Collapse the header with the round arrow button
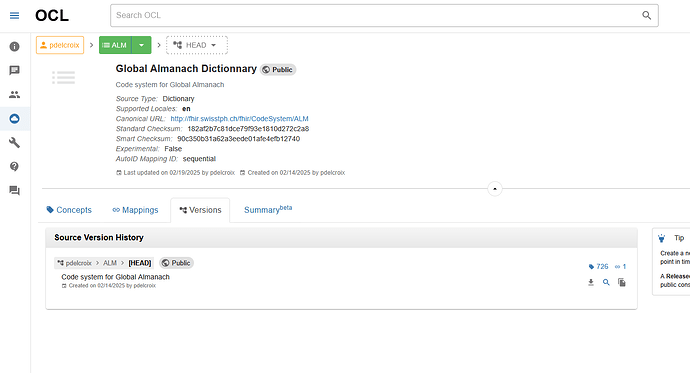The width and height of the screenshot is (690, 373). coord(495,189)
